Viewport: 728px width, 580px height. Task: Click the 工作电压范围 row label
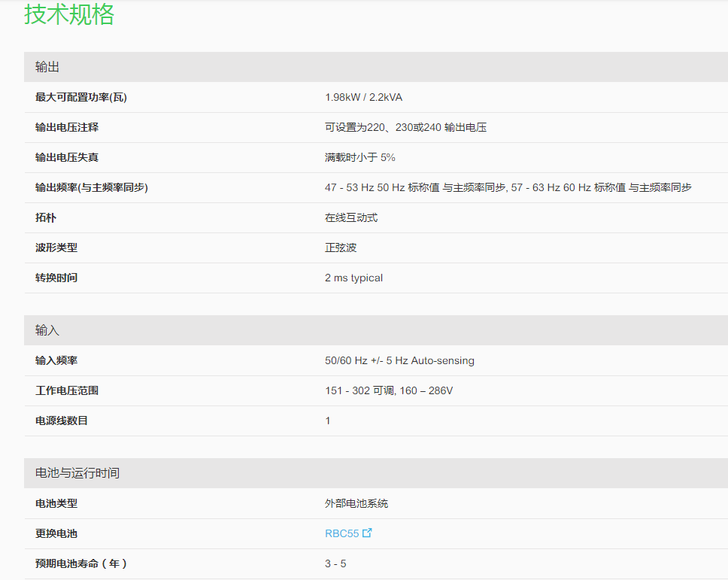(x=67, y=390)
